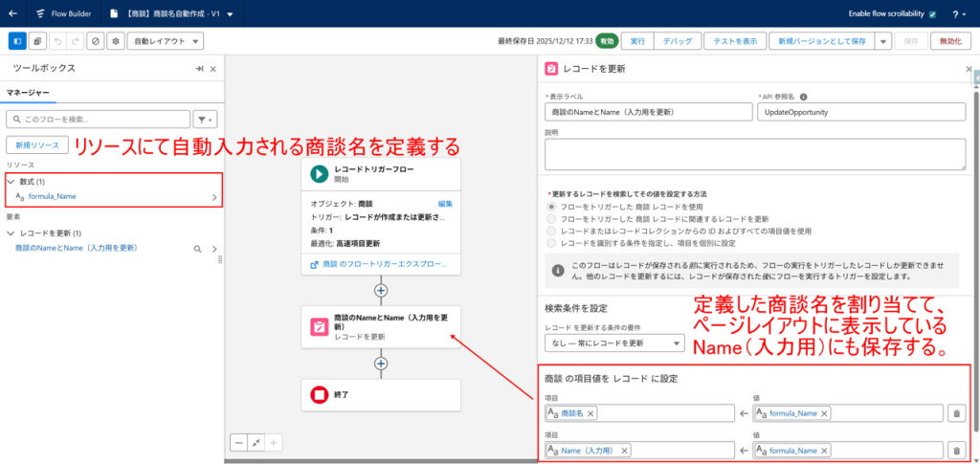980x464 pixels.
Task: Click the 編集 link in the start element
Action: tap(445, 204)
